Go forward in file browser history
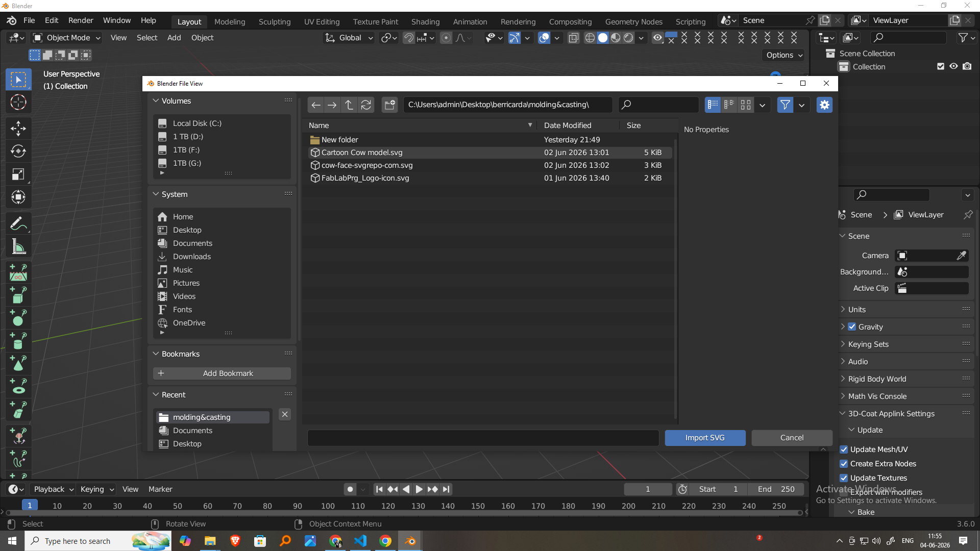Image resolution: width=980 pixels, height=551 pixels. [x=332, y=105]
